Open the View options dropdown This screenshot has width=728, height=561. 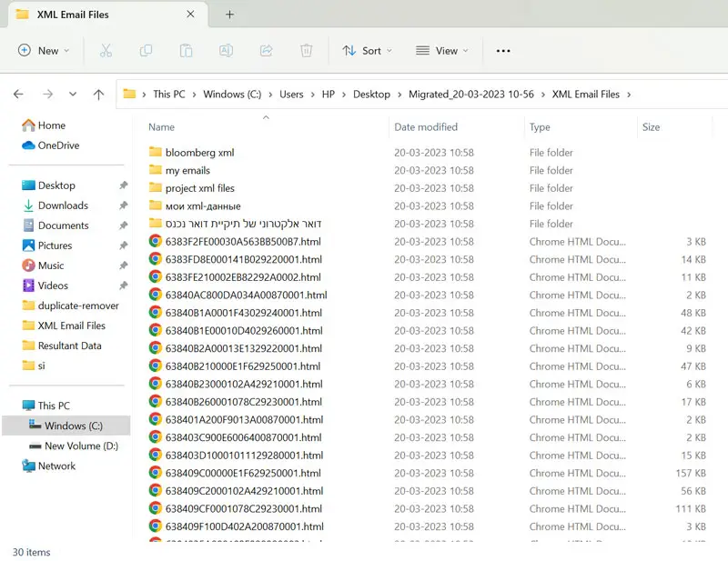(441, 51)
